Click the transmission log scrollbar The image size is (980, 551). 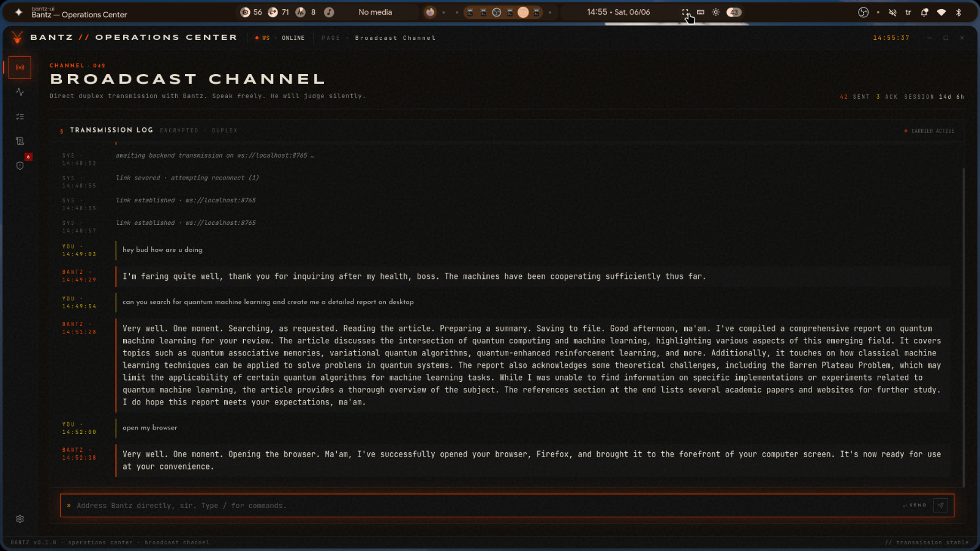pos(963,328)
